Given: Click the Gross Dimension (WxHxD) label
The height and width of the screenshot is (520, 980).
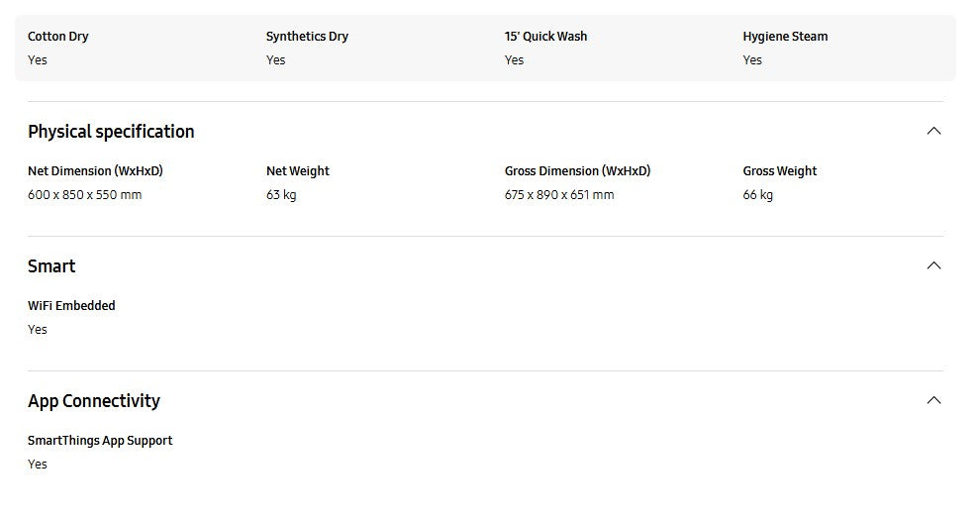Looking at the screenshot, I should (x=578, y=171).
